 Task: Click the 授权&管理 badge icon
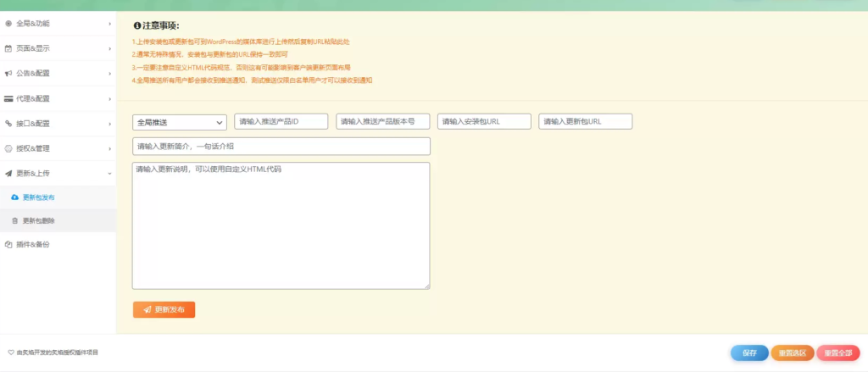pyautogui.click(x=8, y=148)
